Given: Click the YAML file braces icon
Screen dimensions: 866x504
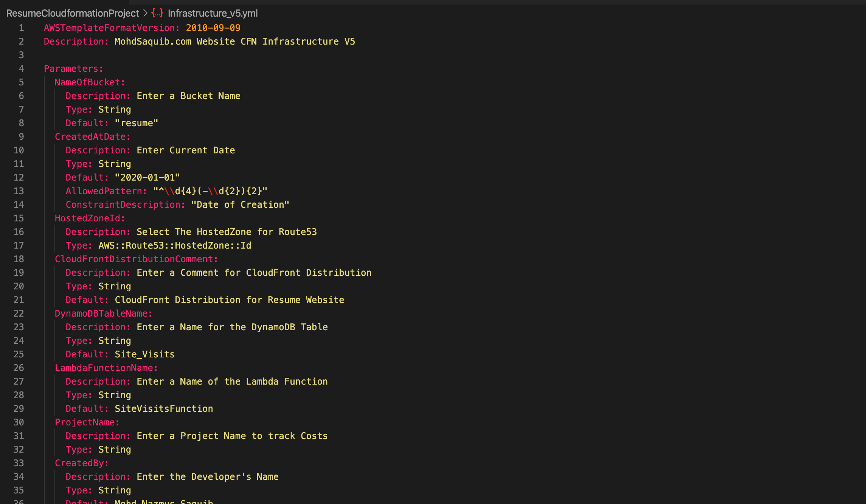Looking at the screenshot, I should [157, 13].
